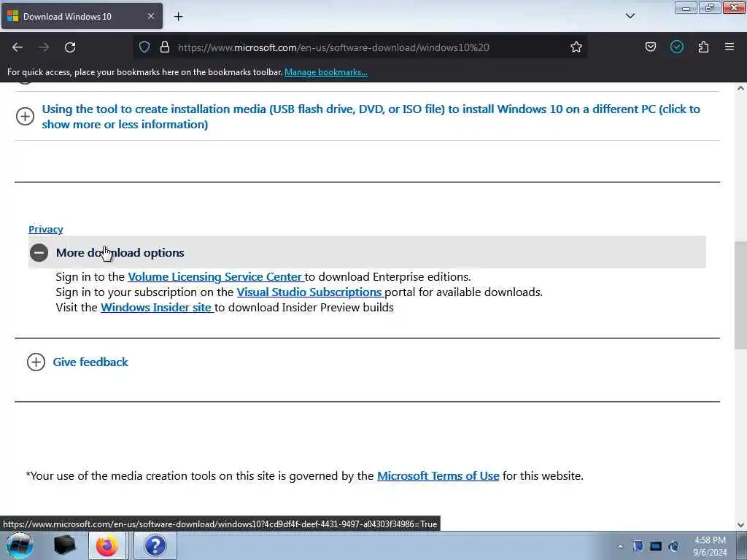Click text 'to download Enterprise editions.'
This screenshot has height=560, width=747.
[388, 276]
